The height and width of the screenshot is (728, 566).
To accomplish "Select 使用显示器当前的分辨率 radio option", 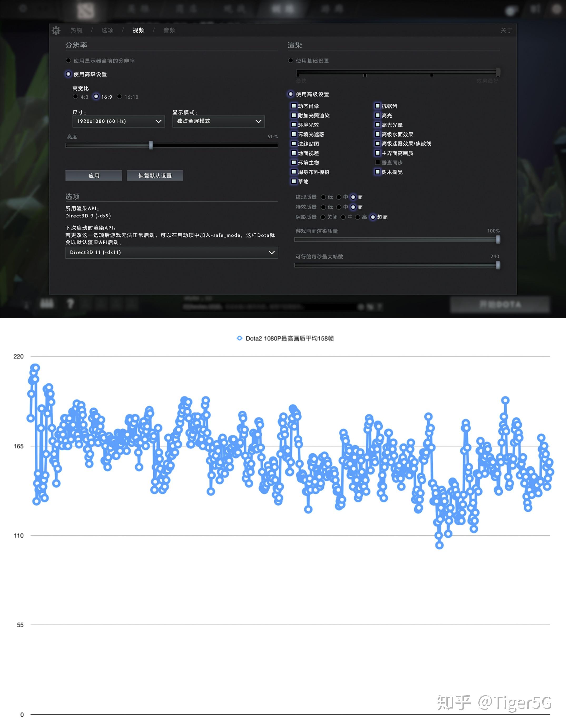I will [68, 60].
